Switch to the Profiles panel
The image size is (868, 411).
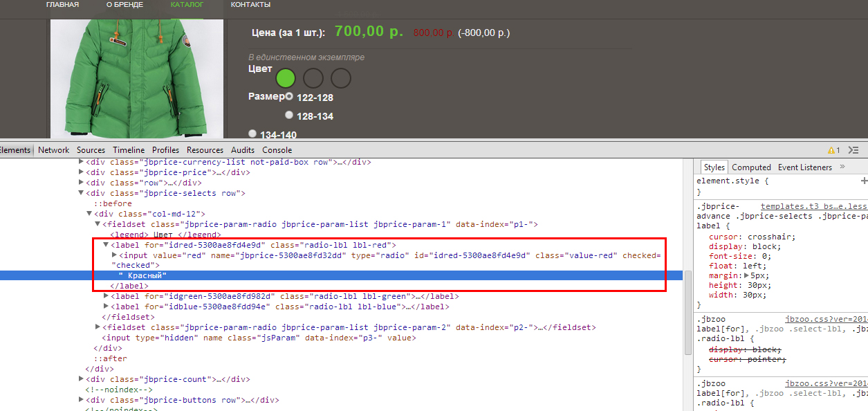click(165, 150)
